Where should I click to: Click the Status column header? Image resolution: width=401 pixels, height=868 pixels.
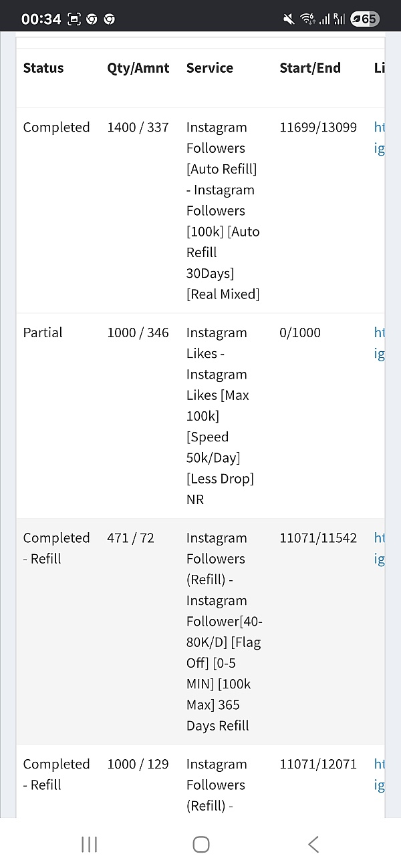(43, 68)
